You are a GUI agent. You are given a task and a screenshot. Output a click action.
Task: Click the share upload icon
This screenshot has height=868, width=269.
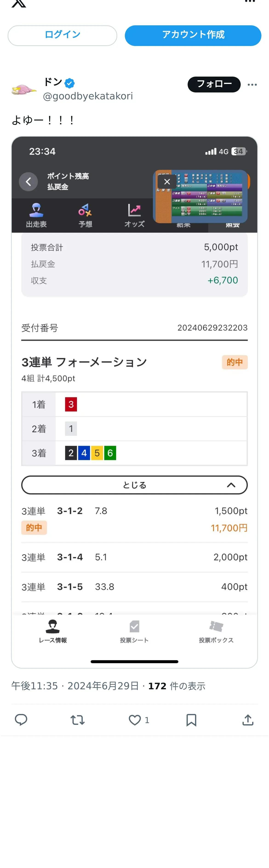pyautogui.click(x=248, y=720)
